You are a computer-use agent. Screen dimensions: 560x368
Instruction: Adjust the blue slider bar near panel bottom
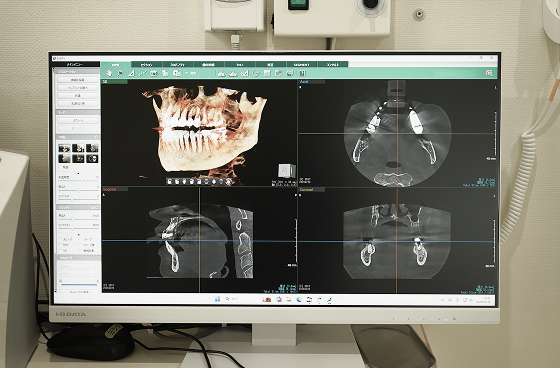click(78, 284)
